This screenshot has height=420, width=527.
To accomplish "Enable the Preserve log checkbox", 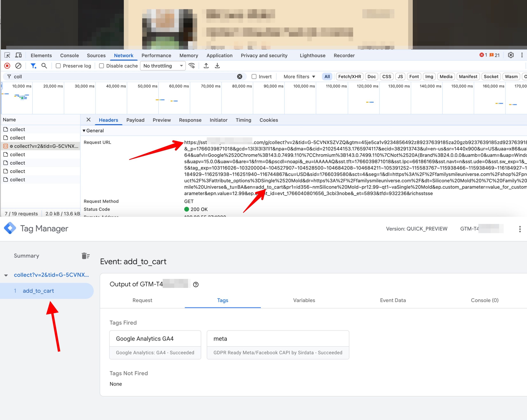I will tap(58, 66).
